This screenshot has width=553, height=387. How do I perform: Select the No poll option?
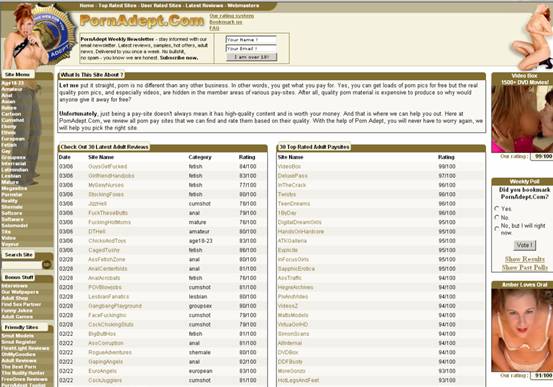(x=497, y=217)
